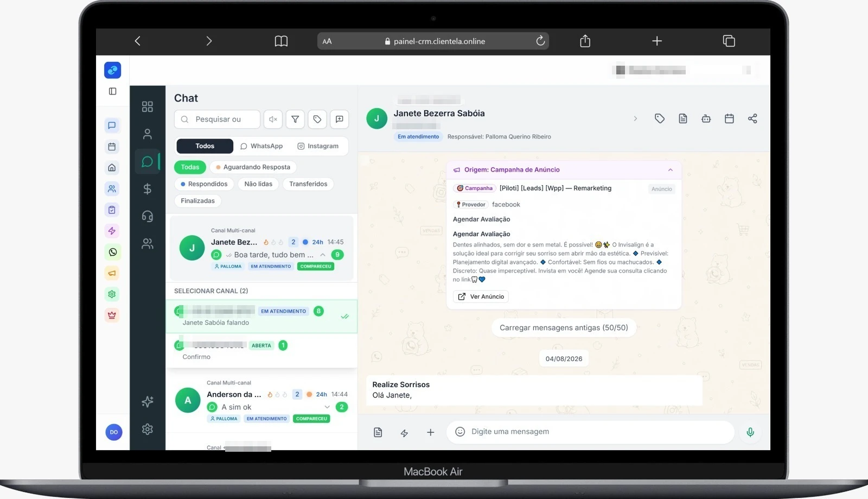
Task: Open the share/transfer icon in conversation header
Action: pyautogui.click(x=752, y=118)
